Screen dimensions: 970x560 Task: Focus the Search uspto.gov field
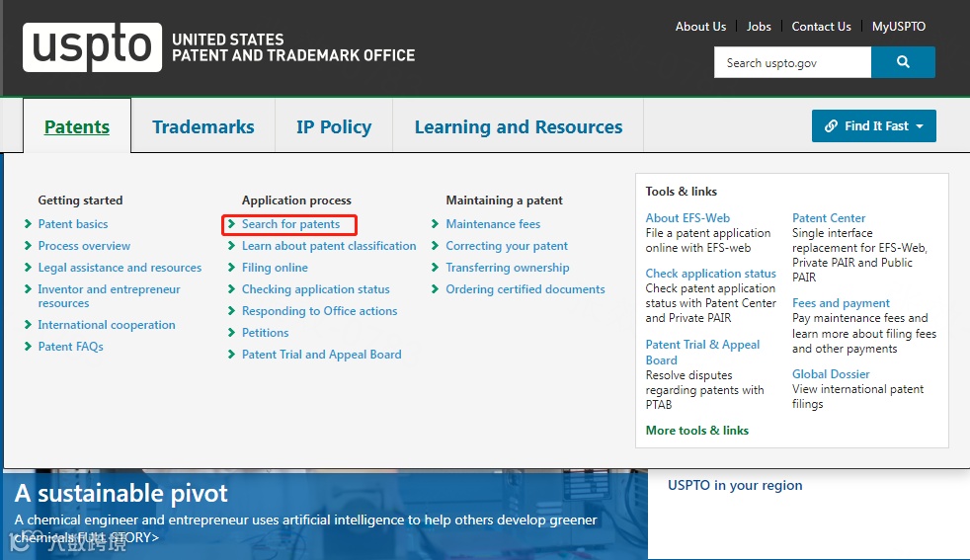pos(792,62)
